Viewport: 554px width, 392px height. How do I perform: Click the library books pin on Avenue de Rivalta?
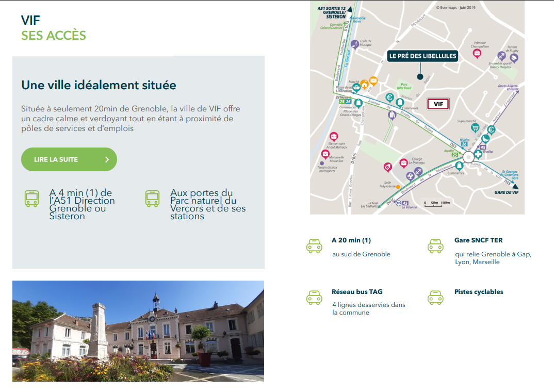(392, 115)
